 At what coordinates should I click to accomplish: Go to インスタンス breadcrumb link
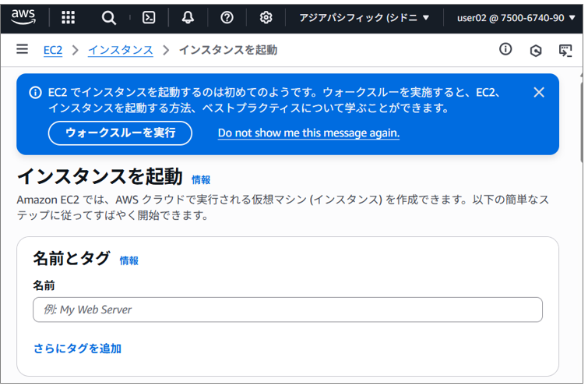(121, 50)
